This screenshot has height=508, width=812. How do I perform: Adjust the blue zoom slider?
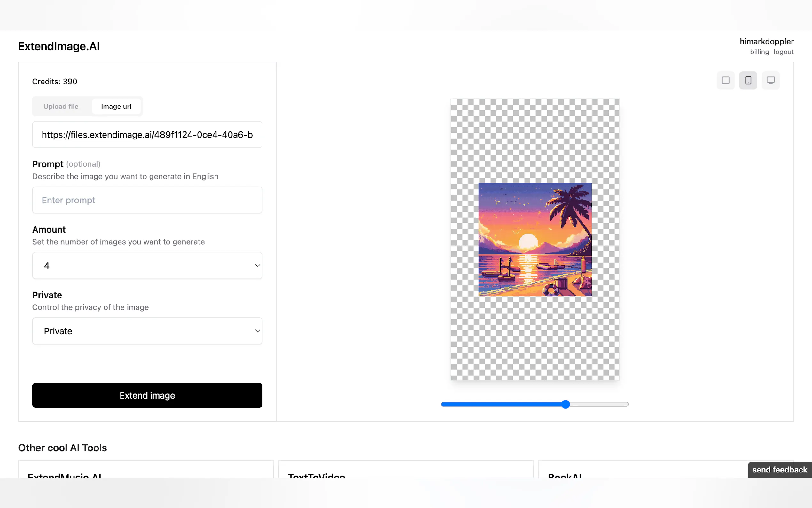pos(566,404)
